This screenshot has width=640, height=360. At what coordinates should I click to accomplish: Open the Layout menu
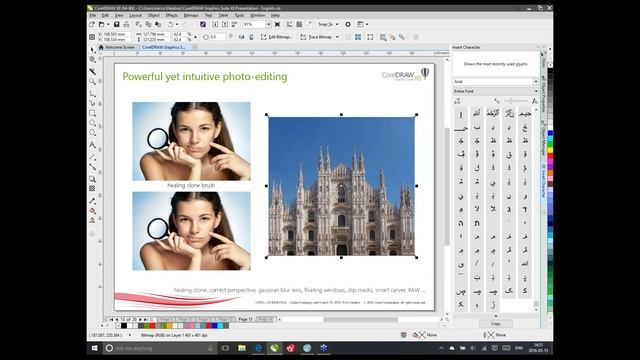[136, 16]
